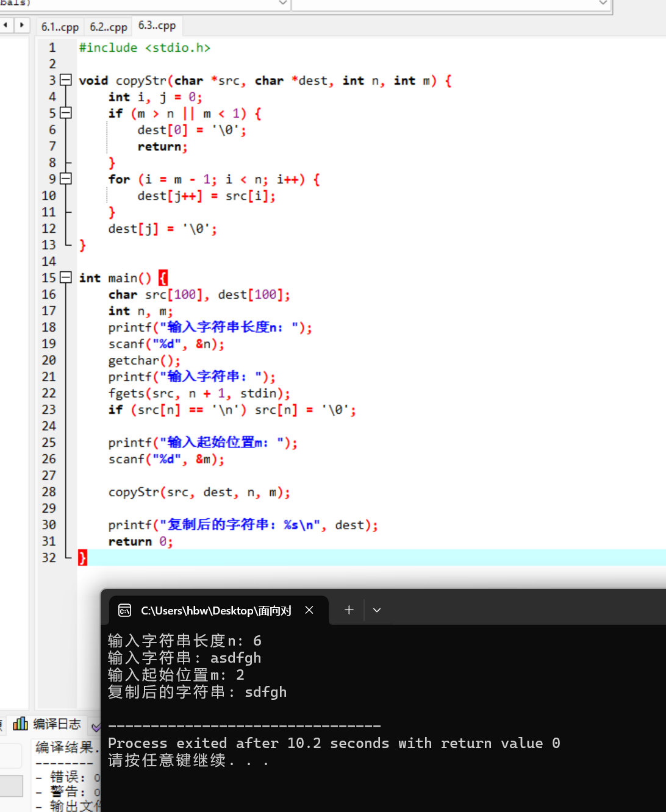Viewport: 666px width, 812px height.
Task: Open the second top combo box dropdown arrow
Action: click(603, 3)
